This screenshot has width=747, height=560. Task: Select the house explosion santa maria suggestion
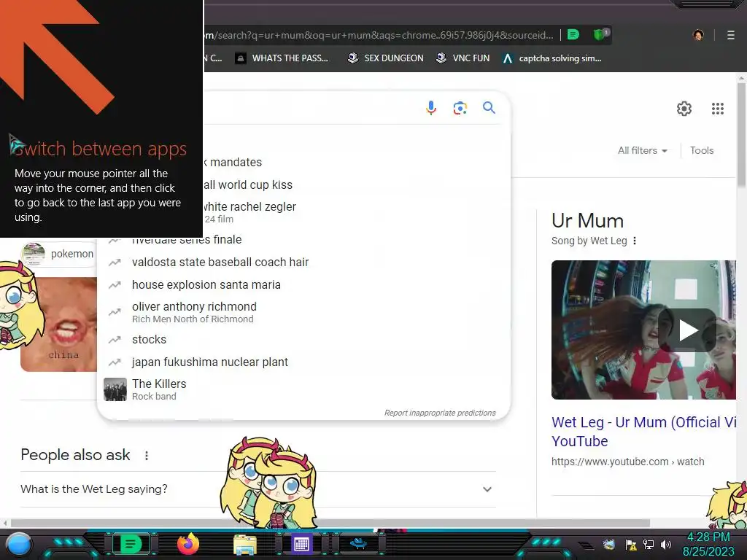pos(303,285)
